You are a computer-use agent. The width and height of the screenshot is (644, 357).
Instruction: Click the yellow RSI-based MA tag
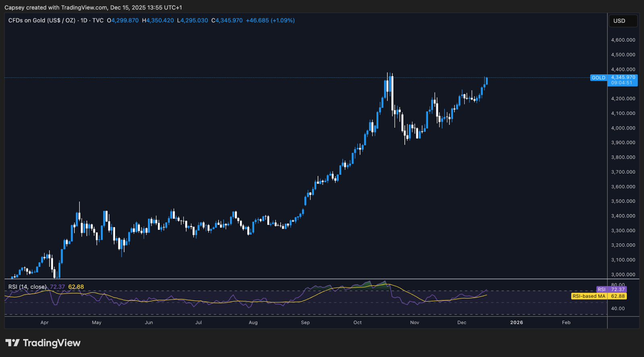tap(589, 296)
